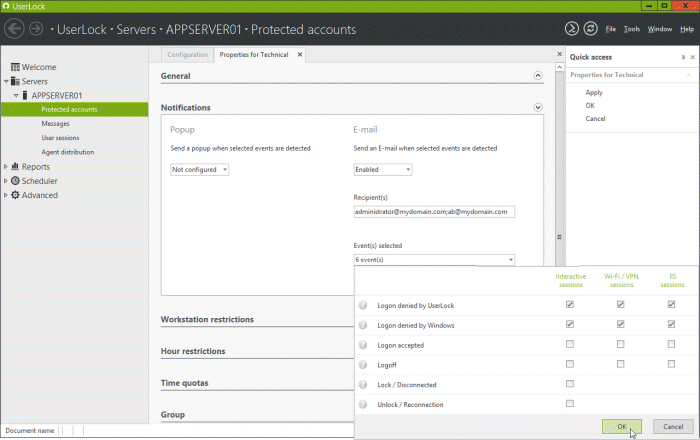Click the properties pane vertical scrollbar
Image resolution: width=700 pixels, height=440 pixels.
click(x=559, y=237)
